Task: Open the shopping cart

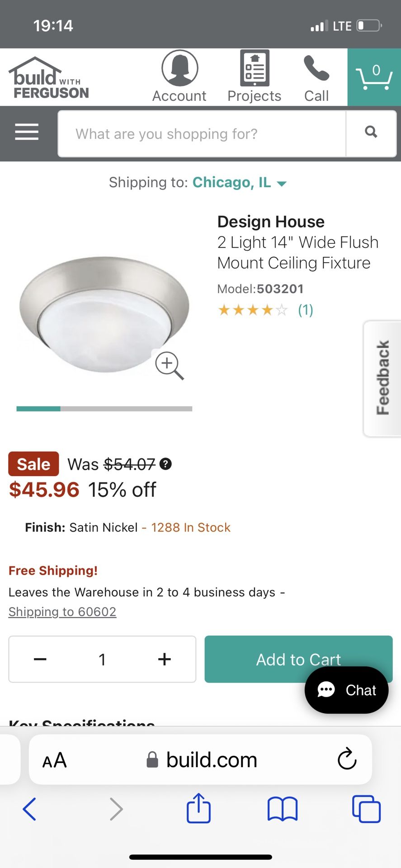Action: point(374,77)
